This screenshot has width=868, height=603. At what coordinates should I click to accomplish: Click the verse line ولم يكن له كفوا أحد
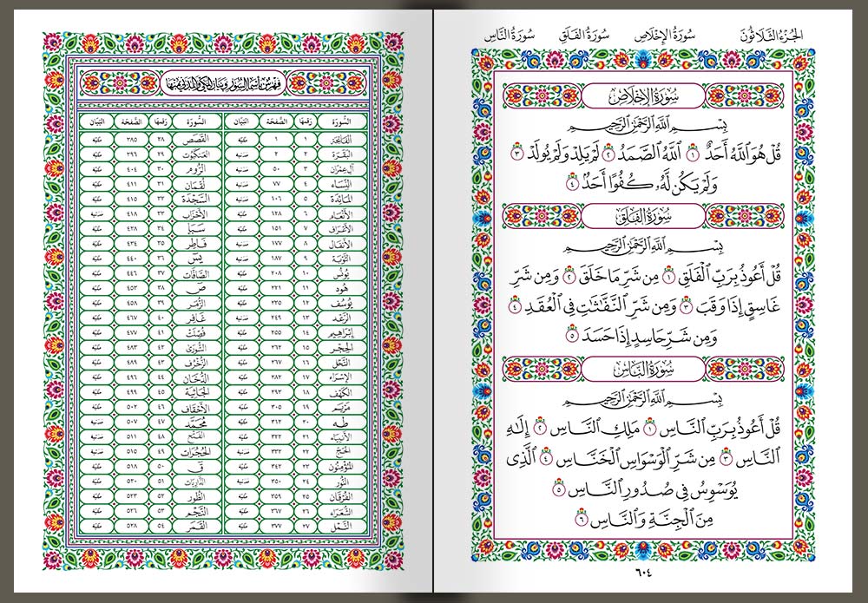642,183
